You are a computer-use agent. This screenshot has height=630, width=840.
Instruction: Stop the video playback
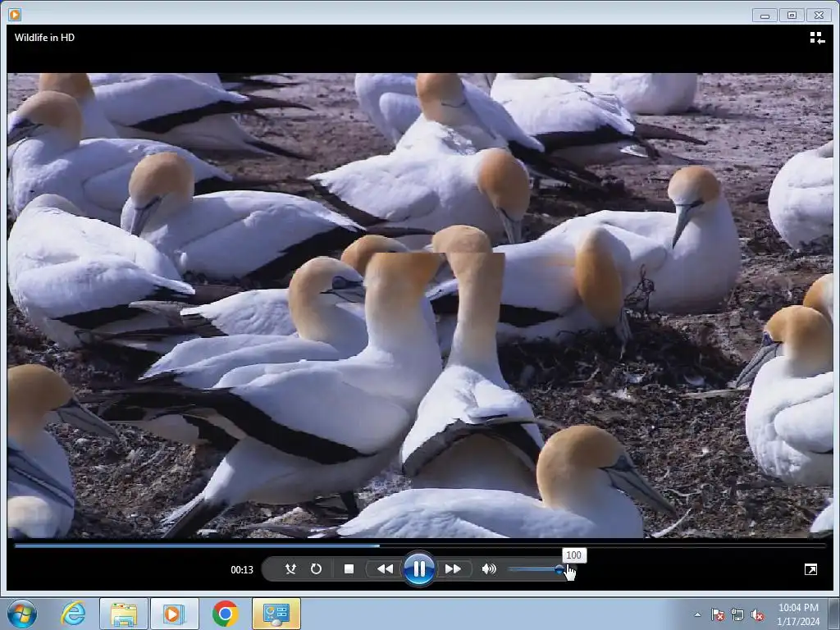[349, 569]
